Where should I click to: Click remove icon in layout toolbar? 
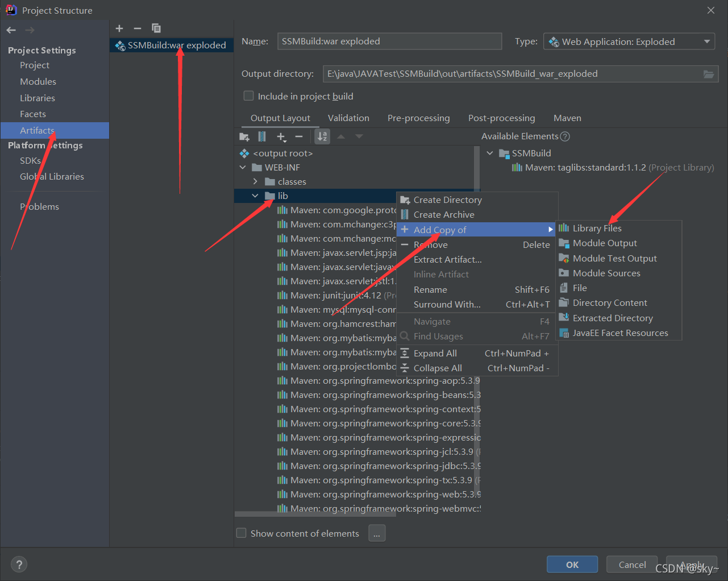click(299, 136)
